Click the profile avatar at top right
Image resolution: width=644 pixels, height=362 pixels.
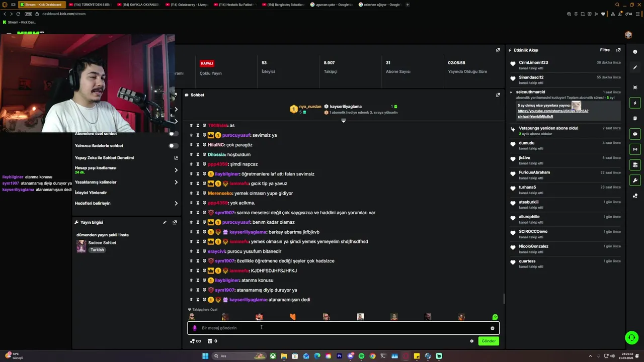(x=628, y=35)
